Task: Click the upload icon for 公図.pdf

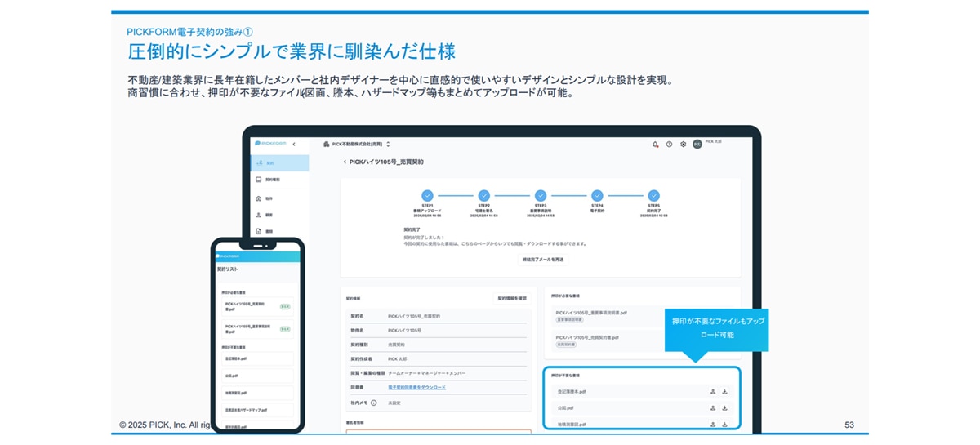Action: coord(713,407)
